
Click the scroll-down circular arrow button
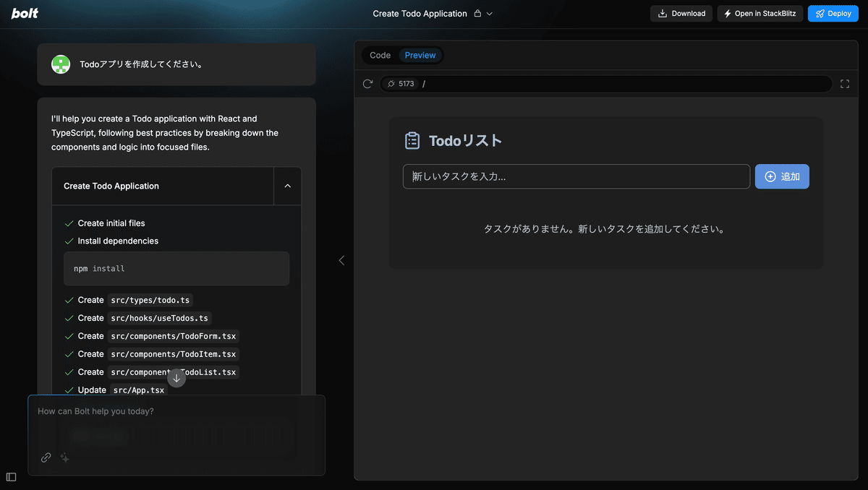[176, 378]
